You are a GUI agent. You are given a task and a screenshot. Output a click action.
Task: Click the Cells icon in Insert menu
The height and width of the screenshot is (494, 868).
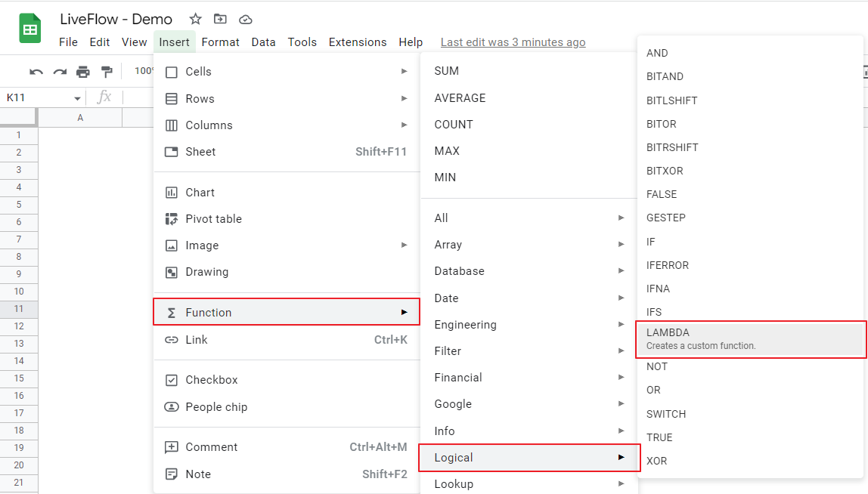(x=172, y=72)
